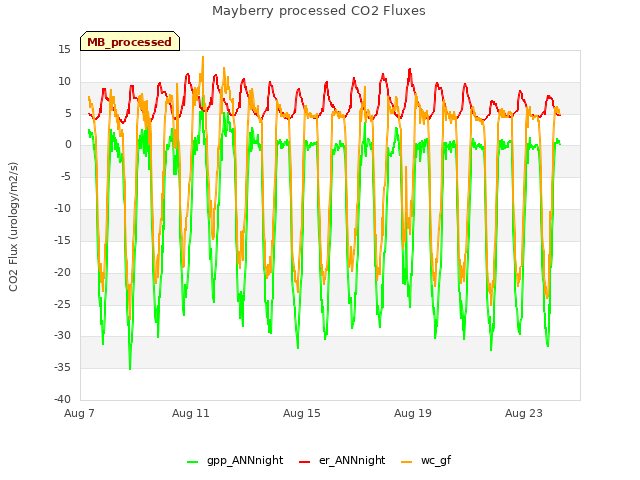Viewport: 640px width, 480px height.
Task: Click the Aug 7 x-axis label
Action: pos(79,413)
